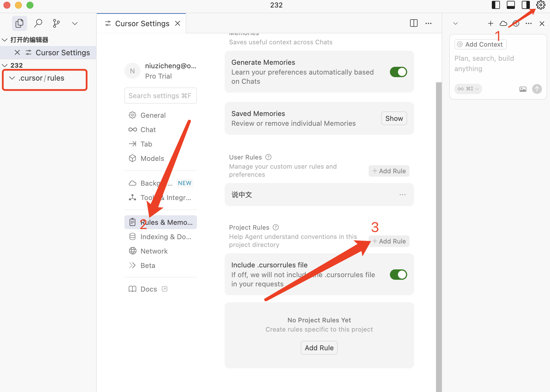Open the Models settings section

160,158
